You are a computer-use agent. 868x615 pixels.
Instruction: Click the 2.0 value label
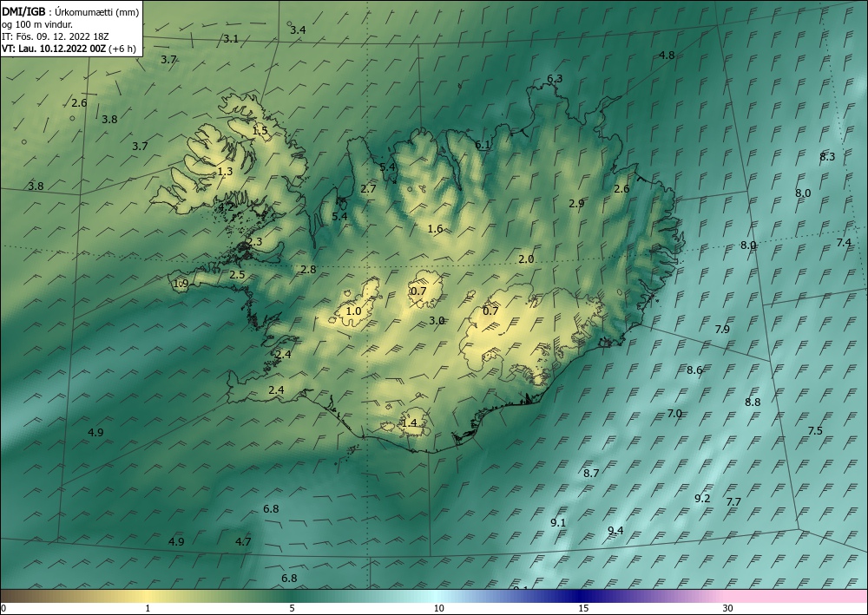(x=526, y=258)
